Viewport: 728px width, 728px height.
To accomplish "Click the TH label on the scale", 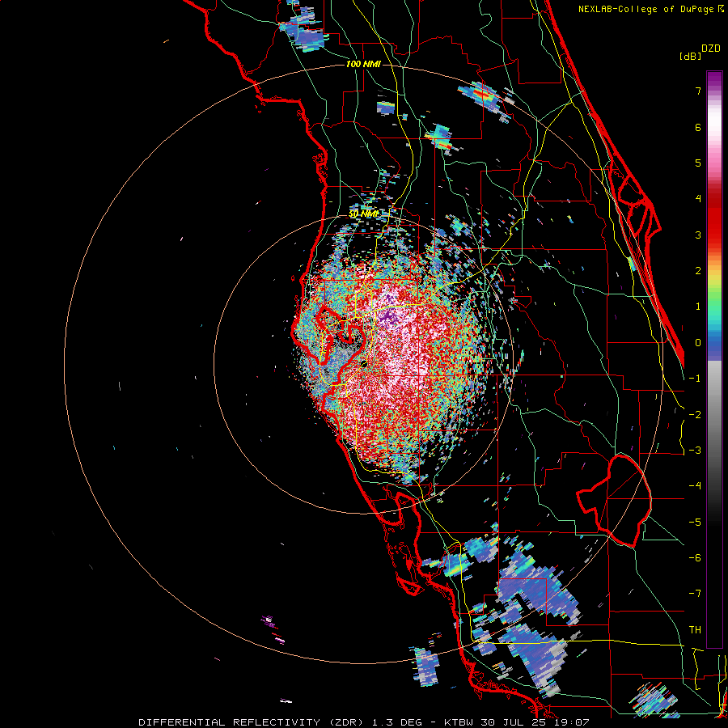I will click(x=695, y=630).
